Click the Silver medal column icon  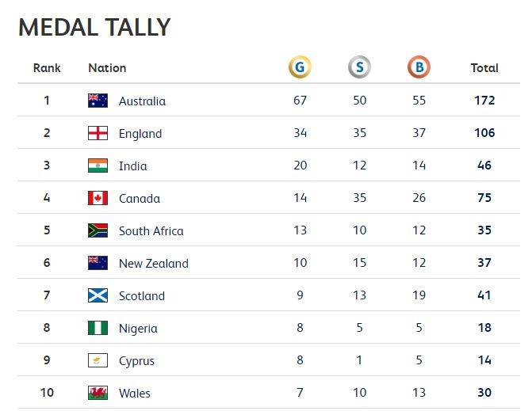[360, 67]
